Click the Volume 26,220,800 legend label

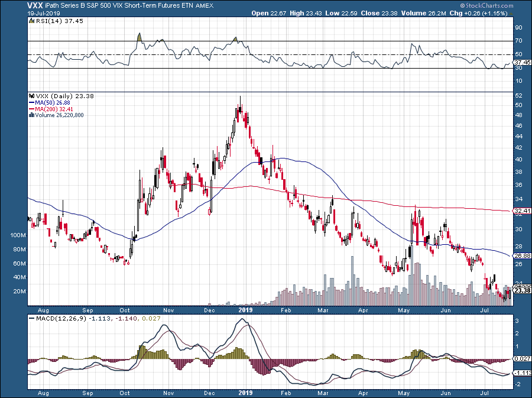click(59, 115)
